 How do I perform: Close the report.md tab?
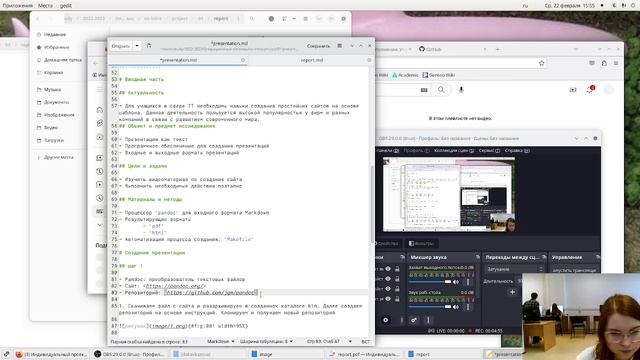pyautogui.click(x=369, y=60)
